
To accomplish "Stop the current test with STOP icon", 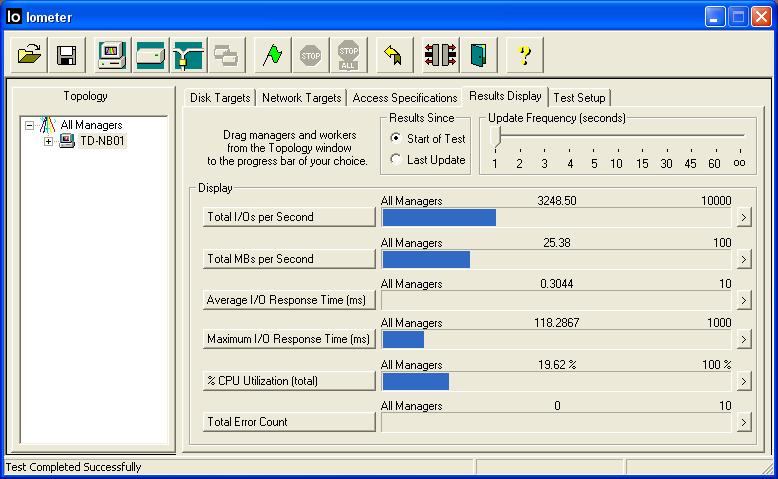I will [x=311, y=55].
